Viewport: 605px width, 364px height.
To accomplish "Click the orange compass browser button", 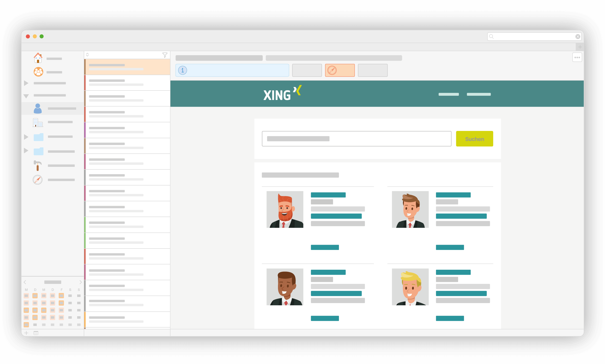I will (x=340, y=70).
